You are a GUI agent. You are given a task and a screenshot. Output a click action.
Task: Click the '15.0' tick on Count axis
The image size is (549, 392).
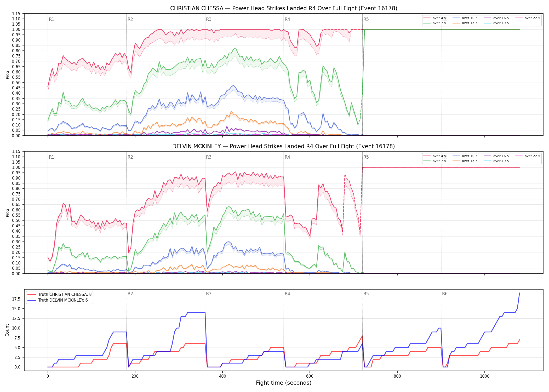[x=16, y=309]
